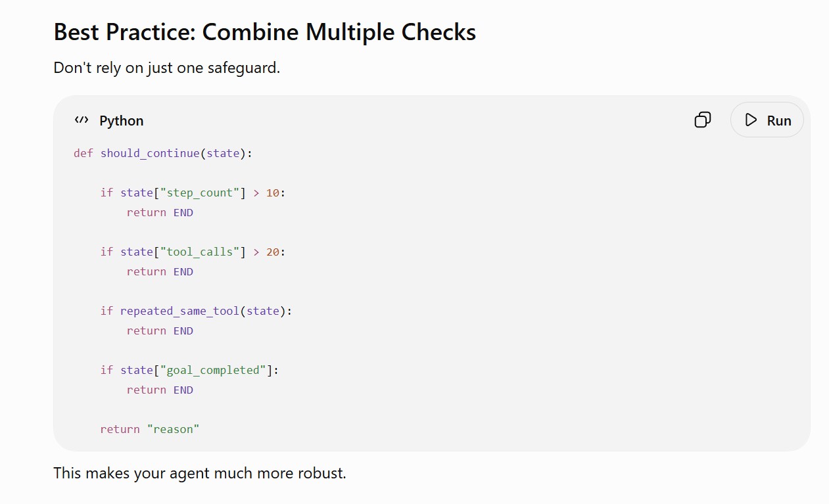Click return END under repeated_same_tool check

click(x=160, y=331)
